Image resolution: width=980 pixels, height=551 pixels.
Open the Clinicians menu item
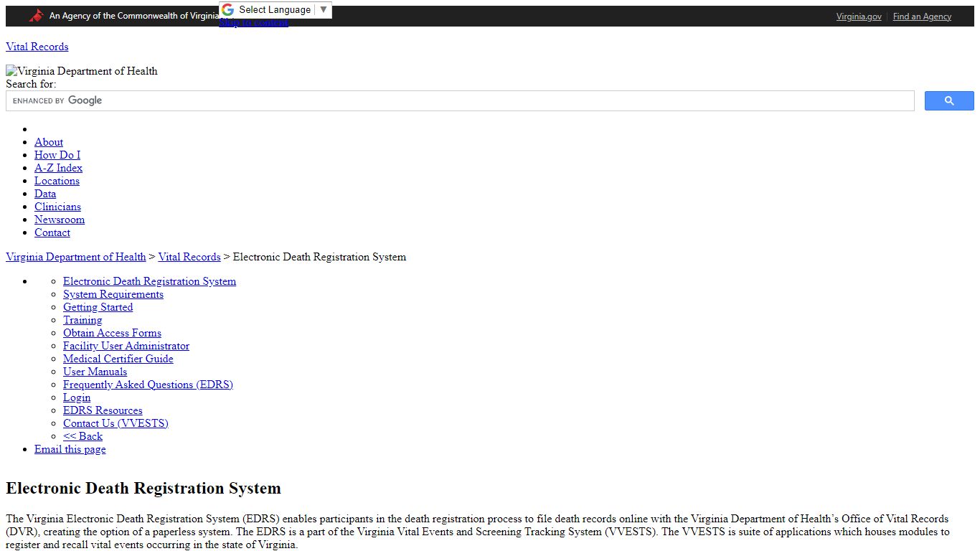57,207
